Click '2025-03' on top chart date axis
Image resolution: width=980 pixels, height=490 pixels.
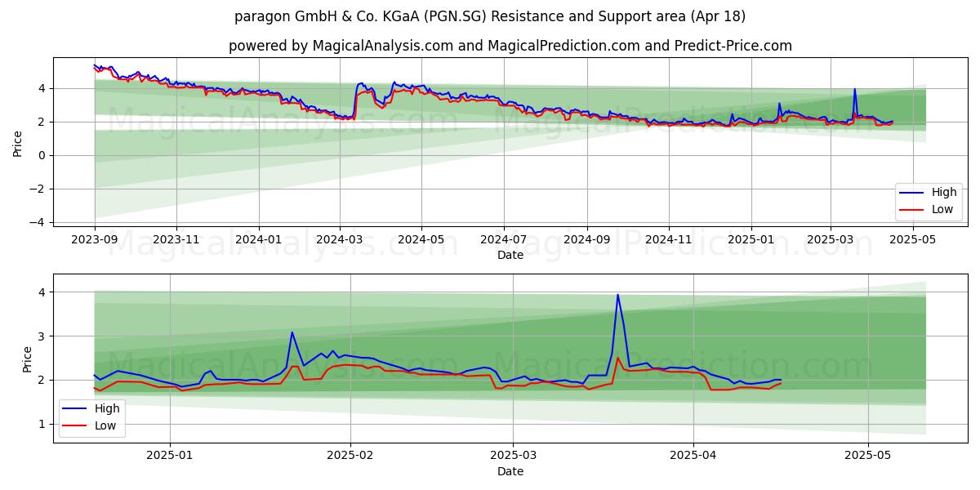coord(831,240)
